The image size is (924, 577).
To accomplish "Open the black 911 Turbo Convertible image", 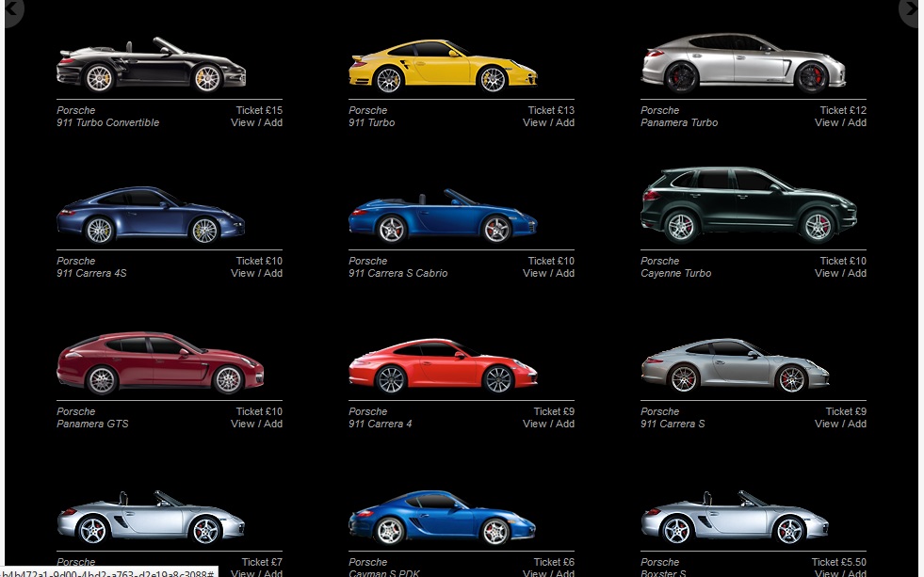I will pyautogui.click(x=151, y=65).
